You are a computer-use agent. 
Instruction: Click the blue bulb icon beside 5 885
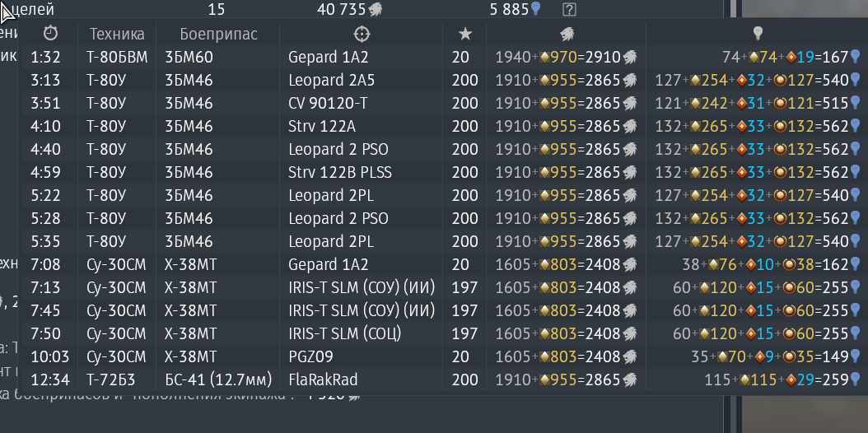pyautogui.click(x=535, y=8)
